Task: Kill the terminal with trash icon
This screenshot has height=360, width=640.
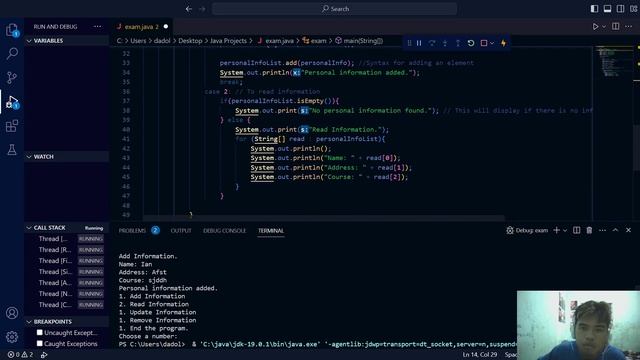Action: click(x=589, y=230)
